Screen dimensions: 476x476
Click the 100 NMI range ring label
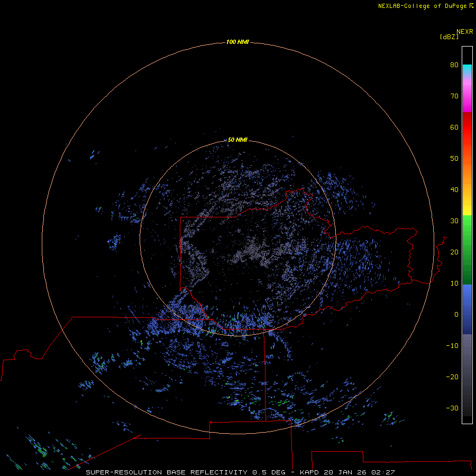(x=237, y=42)
